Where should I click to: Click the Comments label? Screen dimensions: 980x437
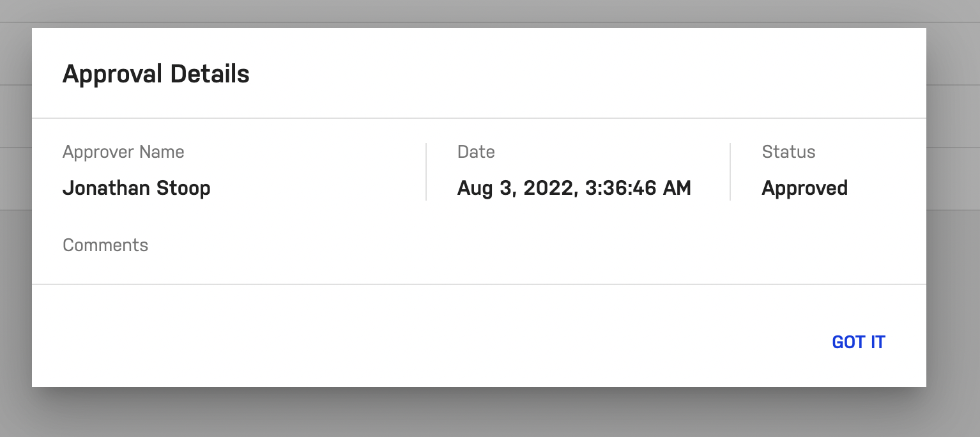pyautogui.click(x=105, y=245)
